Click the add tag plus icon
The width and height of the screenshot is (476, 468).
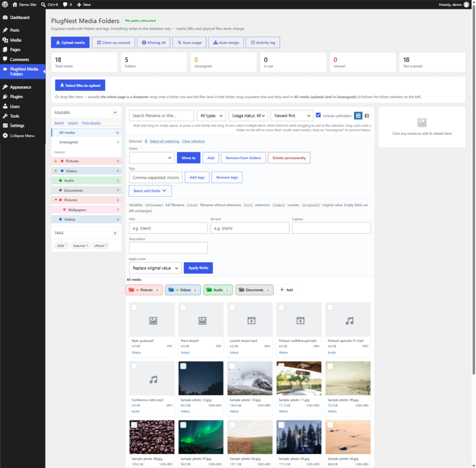[115, 233]
